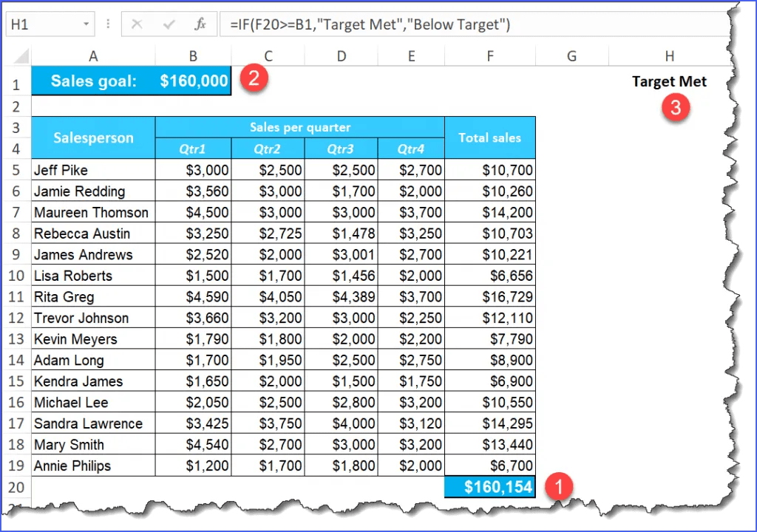Click red callout badge number 1

pos(560,487)
